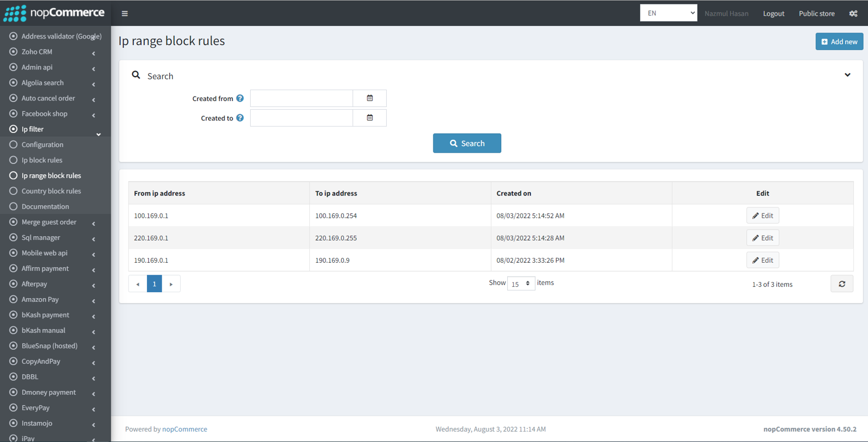868x442 pixels.
Task: Click the Algolia search sidebar icon
Action: click(14, 83)
